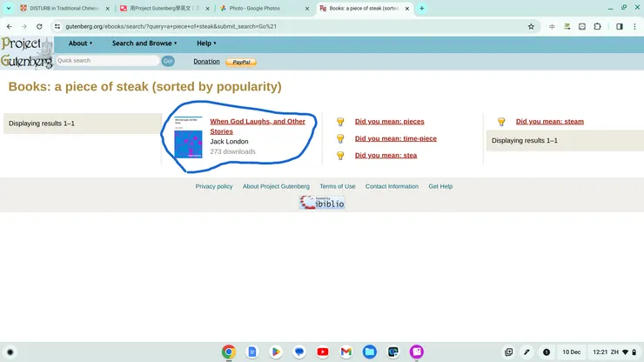Open the ibiblio hosting logo
This screenshot has height=362, width=644.
tap(322, 202)
